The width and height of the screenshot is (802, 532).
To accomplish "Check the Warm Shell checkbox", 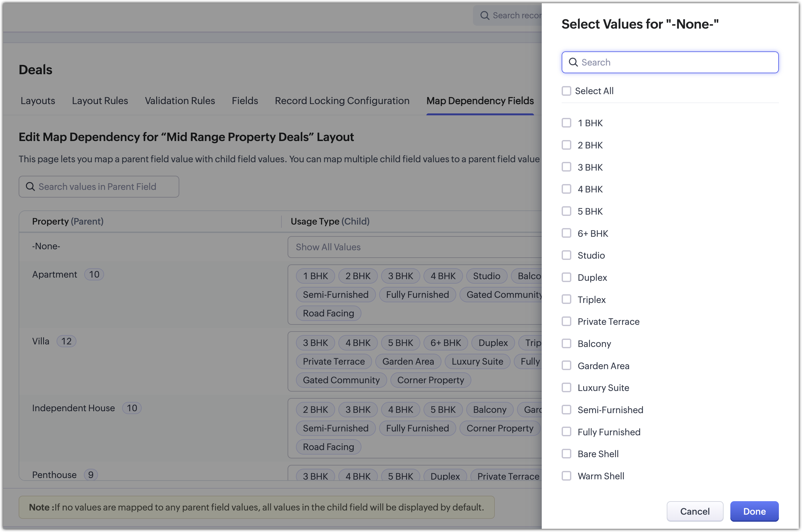I will pyautogui.click(x=566, y=476).
